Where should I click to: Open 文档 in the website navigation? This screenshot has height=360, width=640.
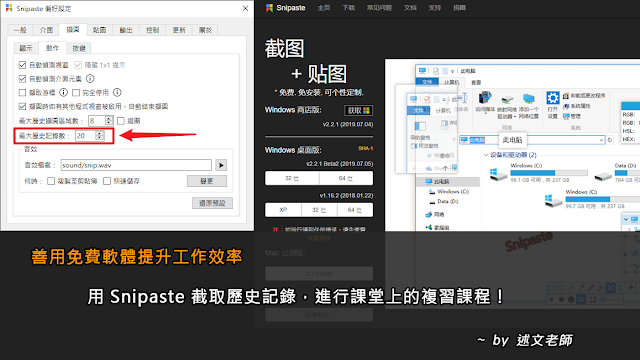pos(410,8)
